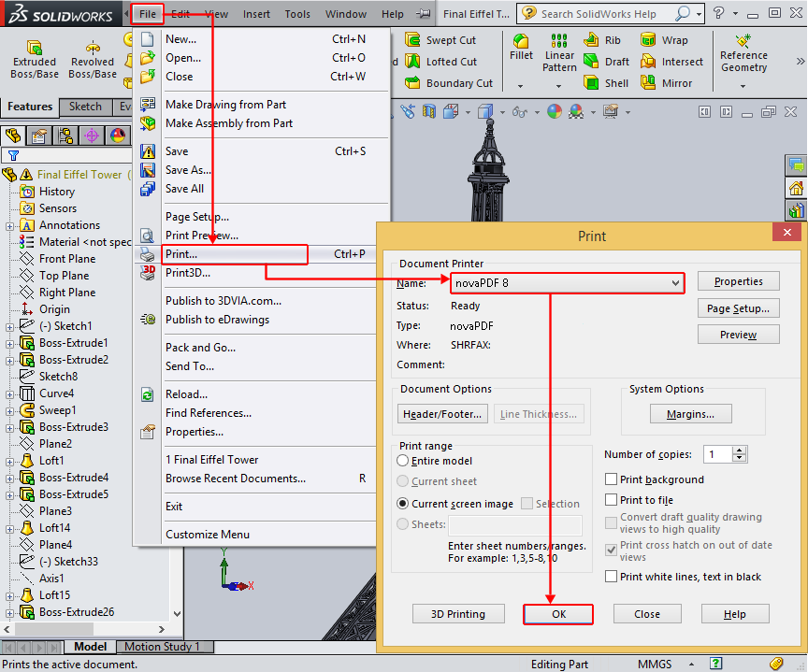Viewport: 808px width, 672px height.
Task: Enable the Print background checkbox
Action: tap(611, 479)
